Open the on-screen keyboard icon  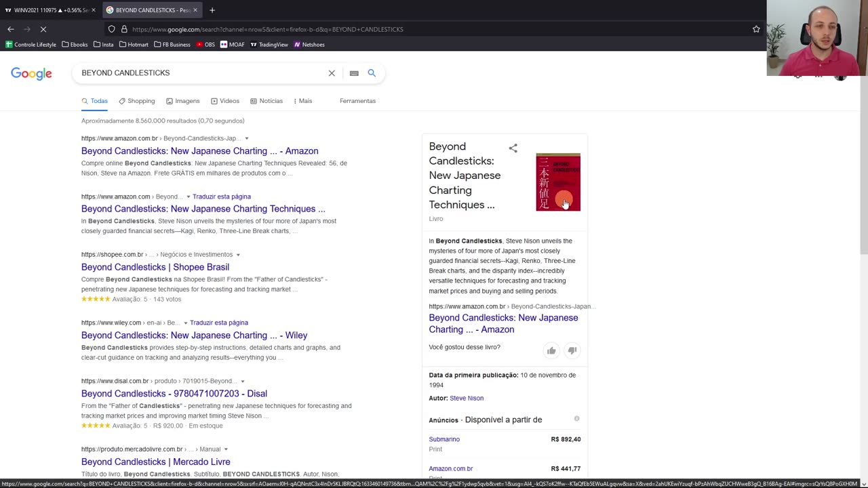[354, 73]
